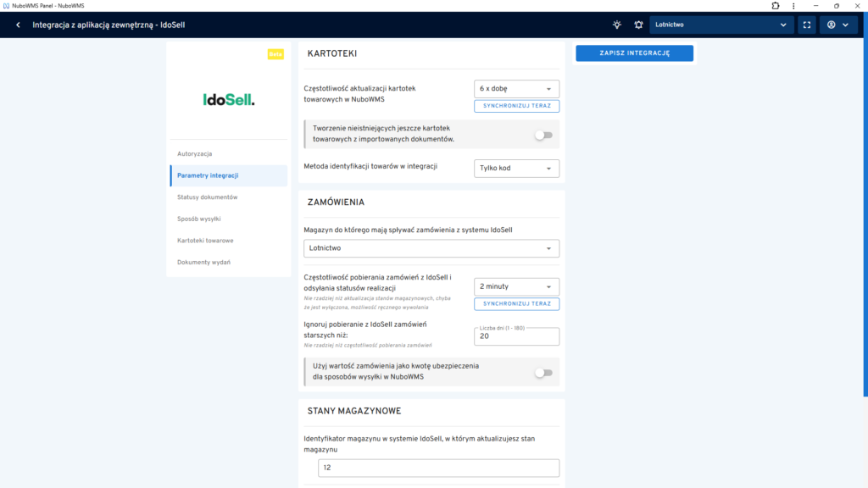Open the Lotnictwo warehouse selector in header
The height and width of the screenshot is (488, 868).
click(x=721, y=25)
